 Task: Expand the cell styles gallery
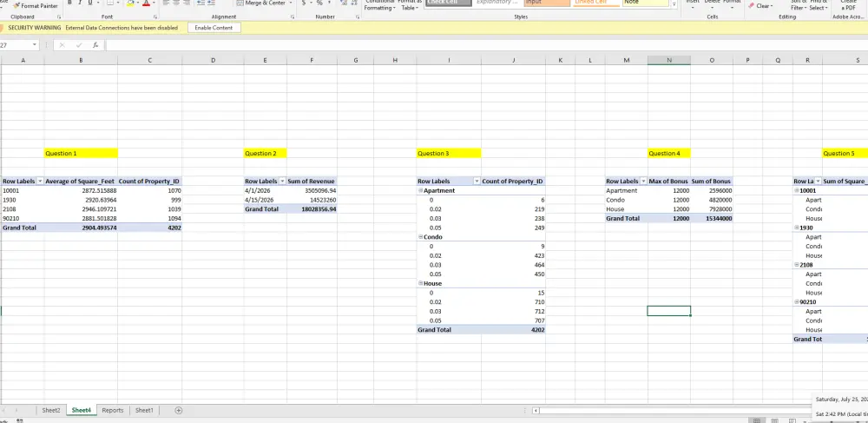coord(674,4)
